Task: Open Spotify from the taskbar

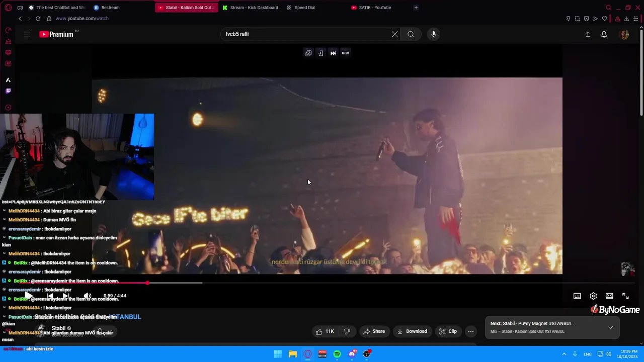Action: (337, 354)
